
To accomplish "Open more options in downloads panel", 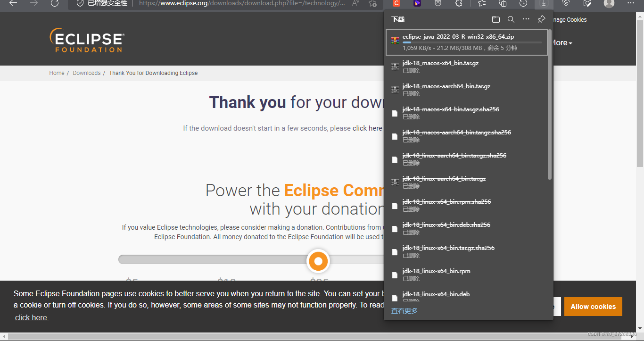I will coord(526,19).
